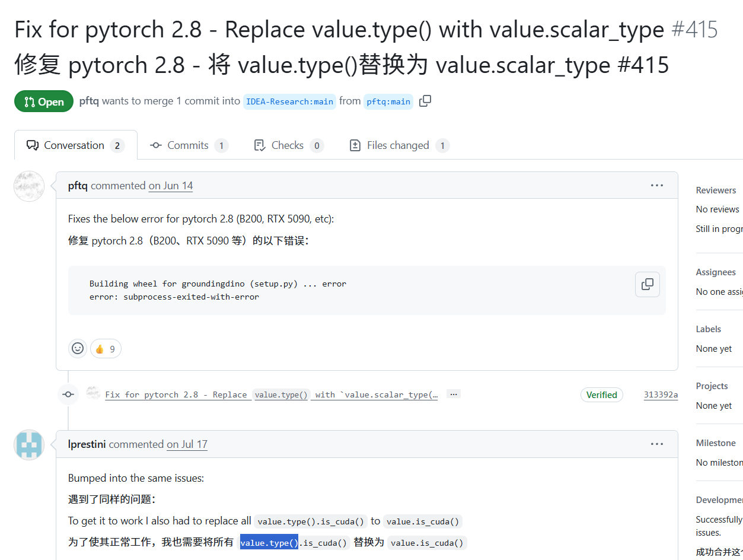Open 'on Jul 17' timestamp link

point(187,444)
